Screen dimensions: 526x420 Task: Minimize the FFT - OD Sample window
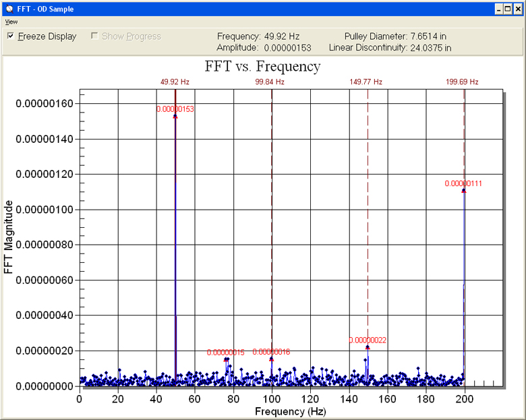[x=497, y=9]
